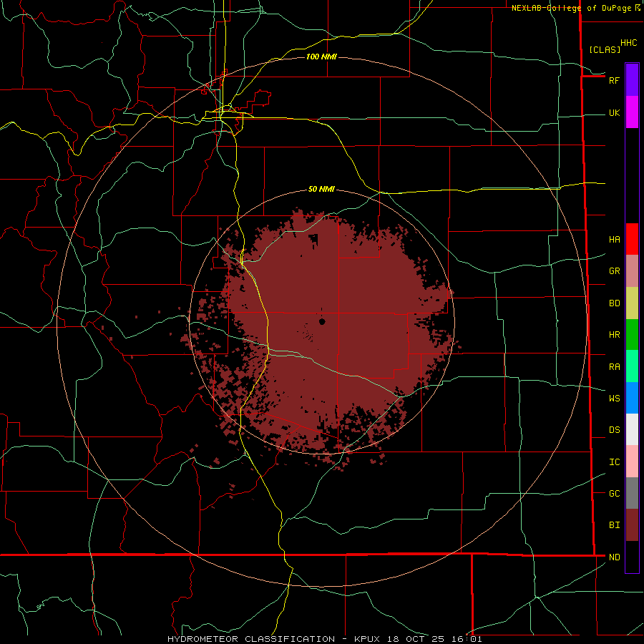Click the IC legend label
Viewport: 644px width, 644px height.
[615, 462]
